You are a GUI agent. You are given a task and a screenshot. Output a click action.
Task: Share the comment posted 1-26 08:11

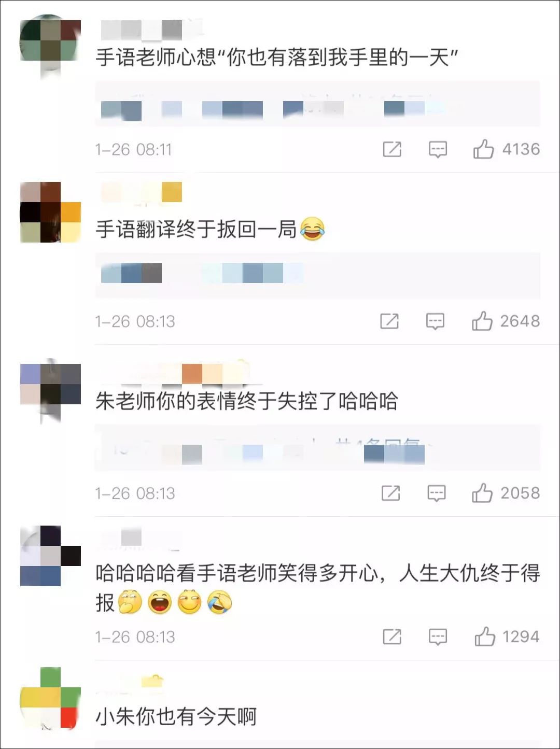click(392, 149)
